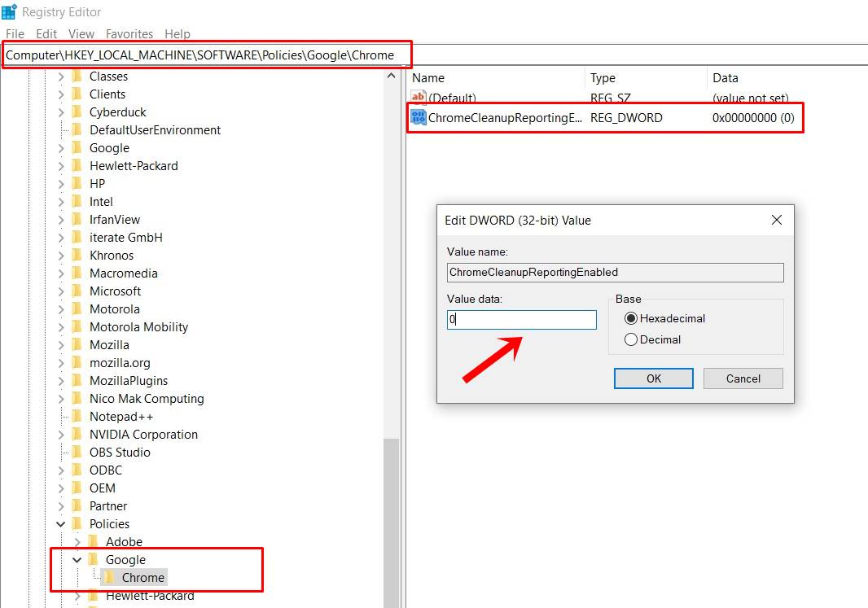This screenshot has width=868, height=608.
Task: Expand the OEM key
Action: click(61, 488)
